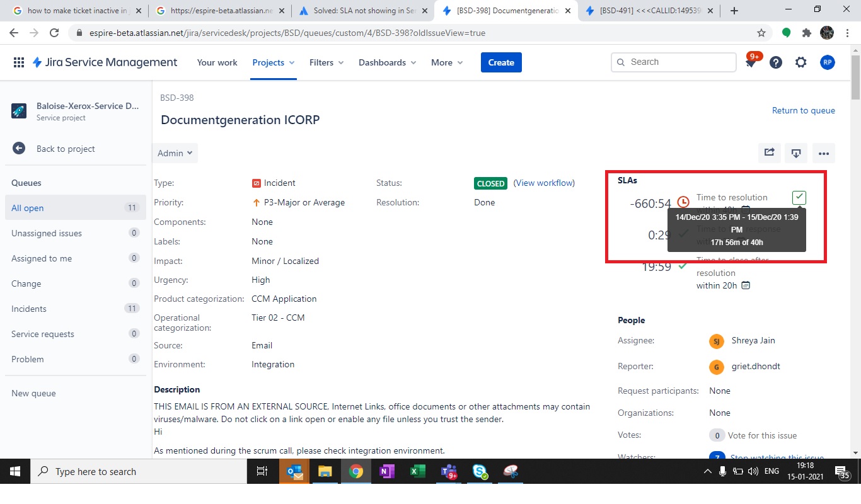Open the RP profile avatar menu
The height and width of the screenshot is (504, 861).
(827, 62)
